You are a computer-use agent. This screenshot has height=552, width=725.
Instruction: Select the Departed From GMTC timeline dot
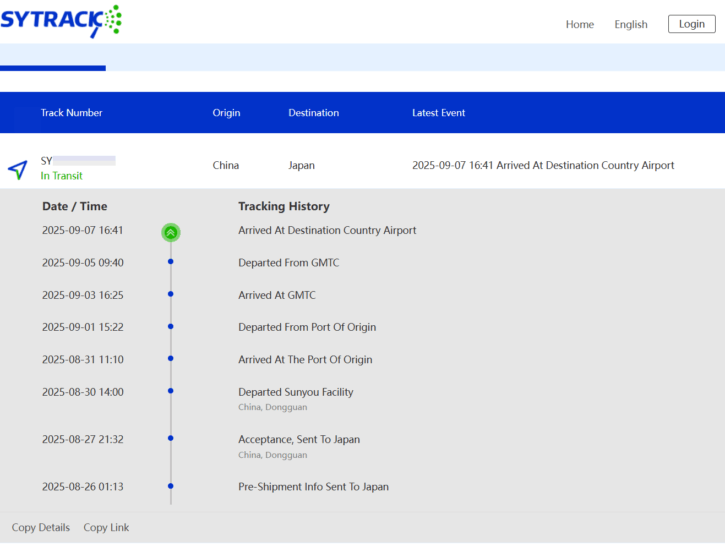tap(171, 262)
